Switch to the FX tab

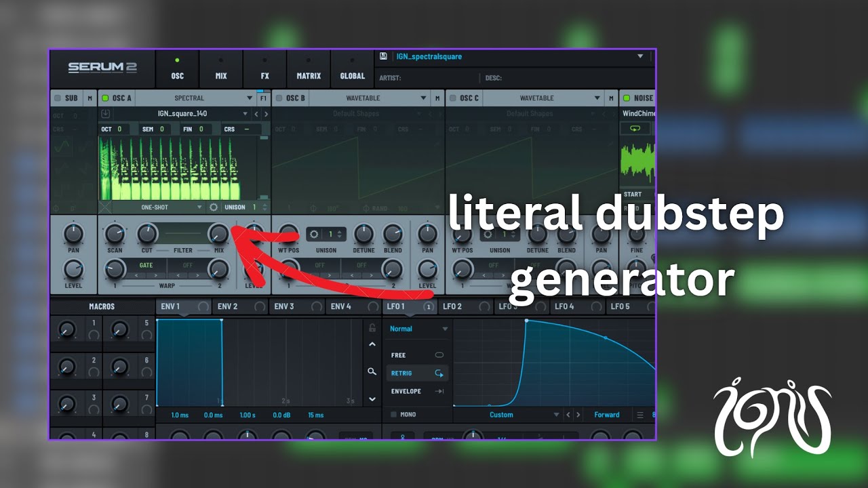click(265, 68)
